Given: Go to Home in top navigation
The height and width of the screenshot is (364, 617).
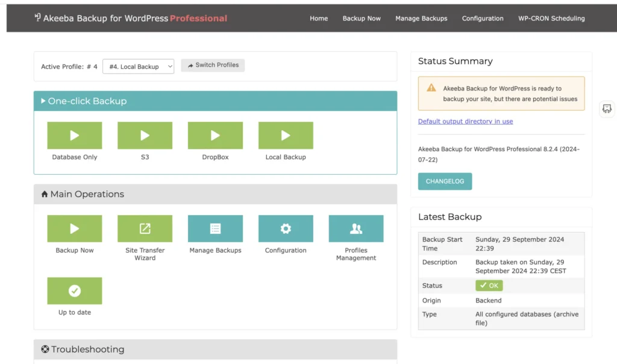Looking at the screenshot, I should pyautogui.click(x=319, y=18).
